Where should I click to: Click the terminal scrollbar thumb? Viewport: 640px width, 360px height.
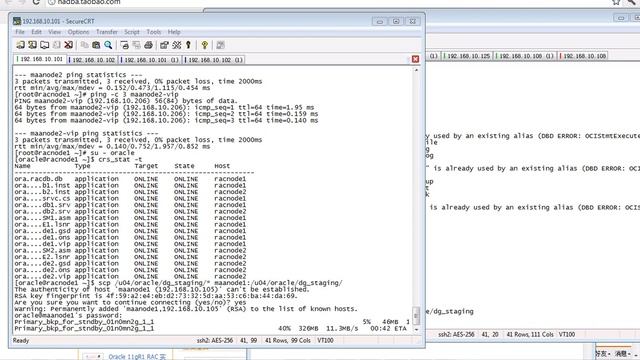(416, 315)
